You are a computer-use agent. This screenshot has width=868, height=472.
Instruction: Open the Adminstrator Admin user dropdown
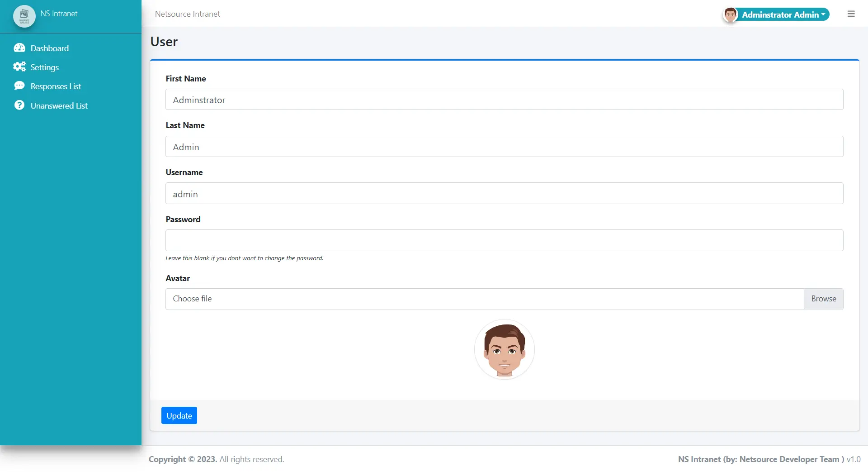(783, 15)
